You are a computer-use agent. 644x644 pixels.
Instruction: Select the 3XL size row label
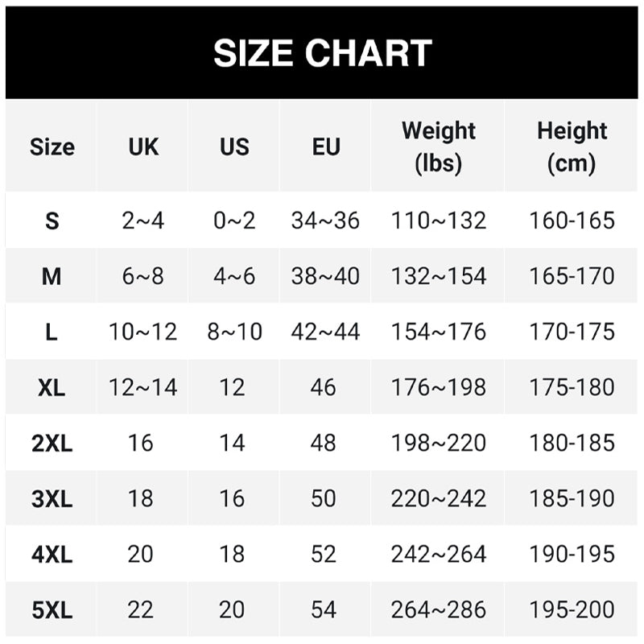click(52, 498)
